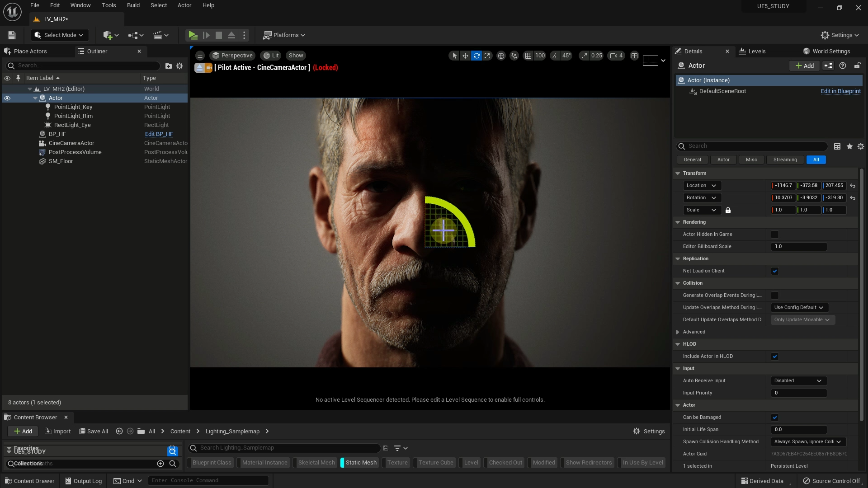The height and width of the screenshot is (488, 868).
Task: Disable the Net Load on Client checkbox
Action: pos(775,271)
